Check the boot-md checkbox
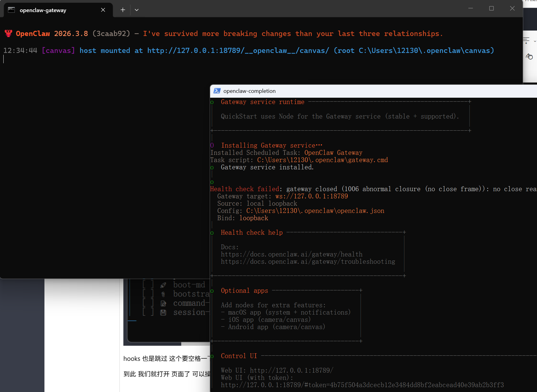This screenshot has height=392, width=537. (x=148, y=285)
